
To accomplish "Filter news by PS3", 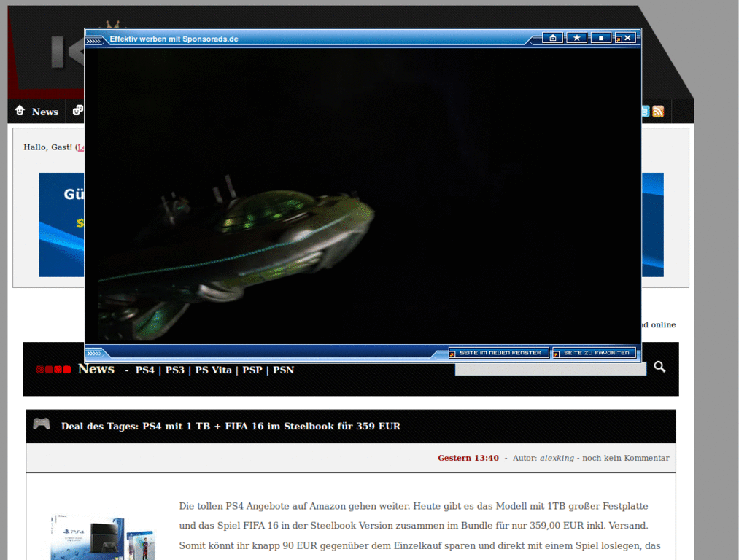I will click(175, 370).
